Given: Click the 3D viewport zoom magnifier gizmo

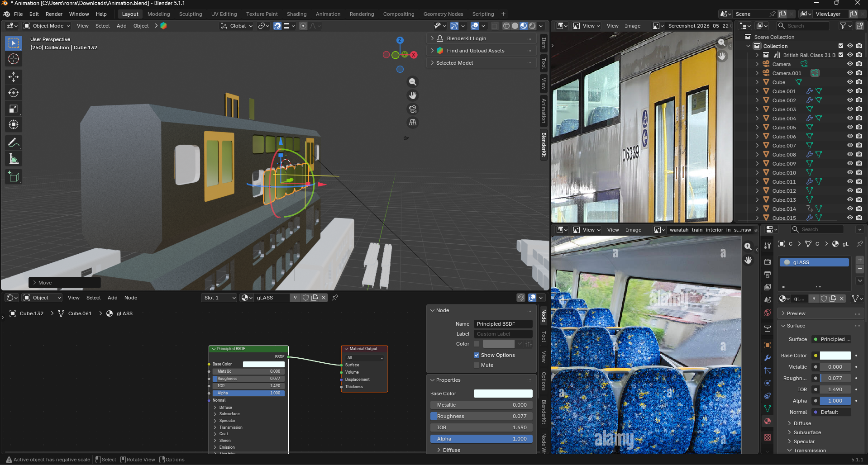Looking at the screenshot, I should click(413, 82).
